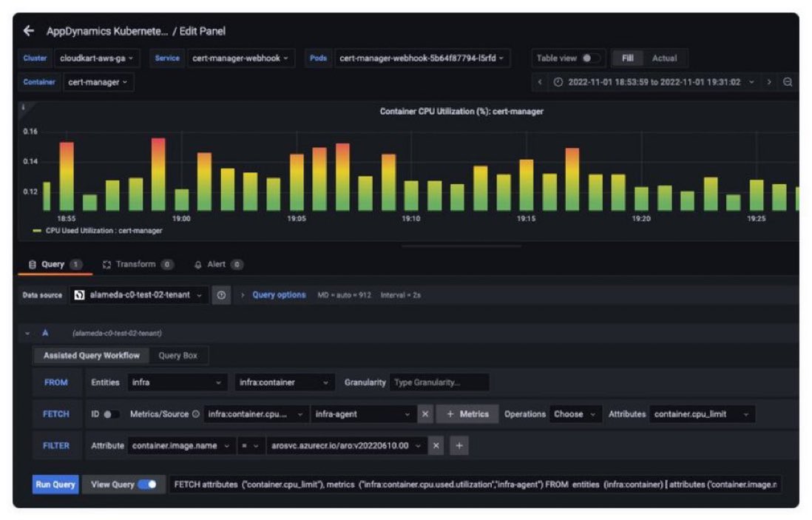Click Run Query button
The image size is (812, 520).
click(x=55, y=484)
